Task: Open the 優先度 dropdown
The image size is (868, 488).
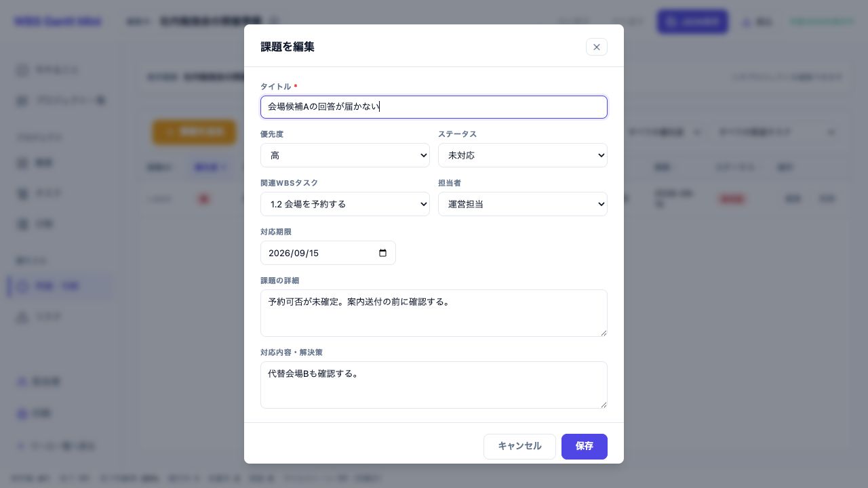Action: click(x=345, y=155)
